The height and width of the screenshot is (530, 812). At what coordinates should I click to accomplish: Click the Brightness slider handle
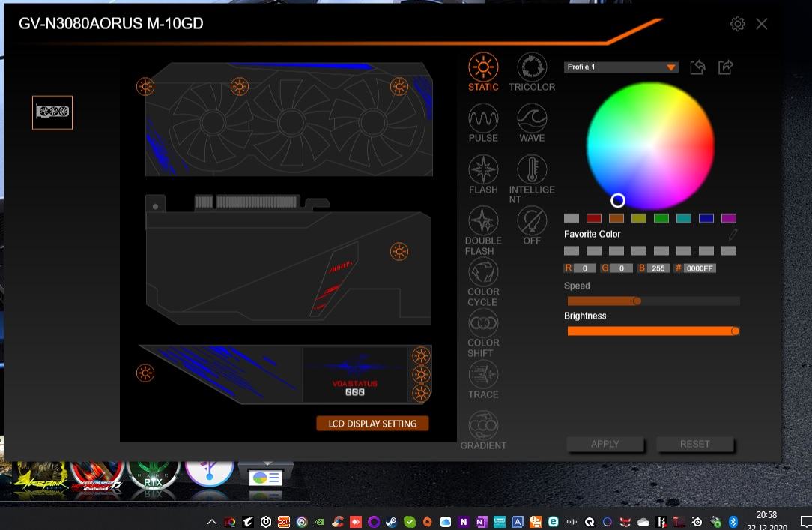pos(735,331)
